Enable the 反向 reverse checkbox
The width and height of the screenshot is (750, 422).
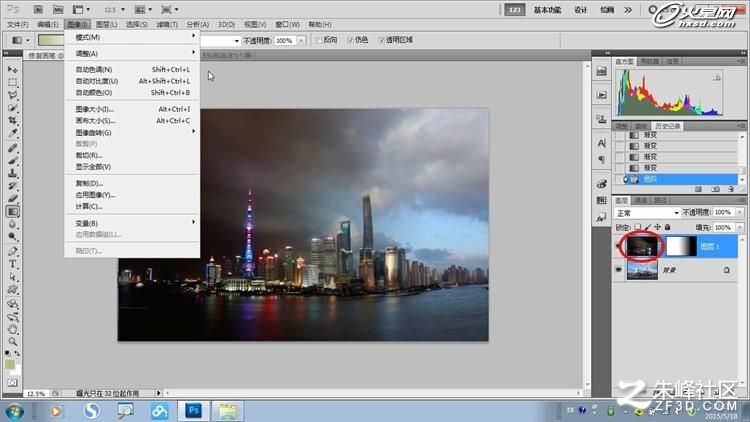coord(319,40)
